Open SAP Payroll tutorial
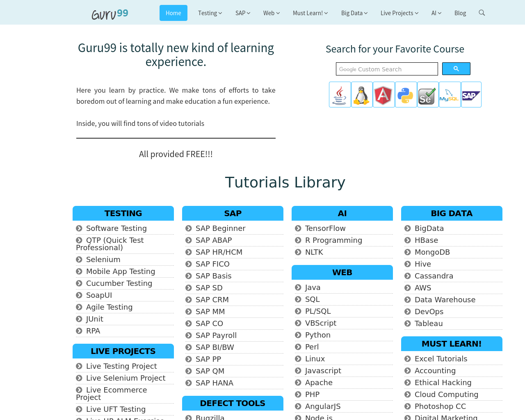 (x=216, y=336)
